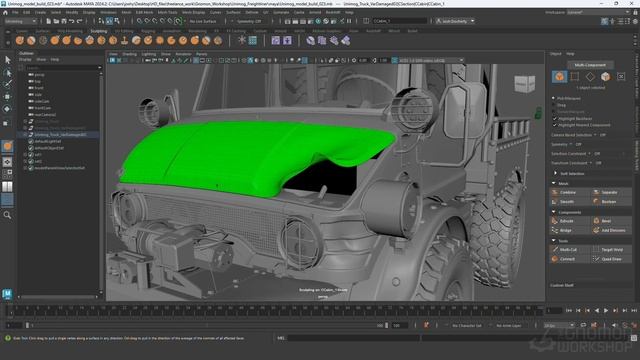Click the teal grid icon on the shelf

pyautogui.click(x=253, y=40)
